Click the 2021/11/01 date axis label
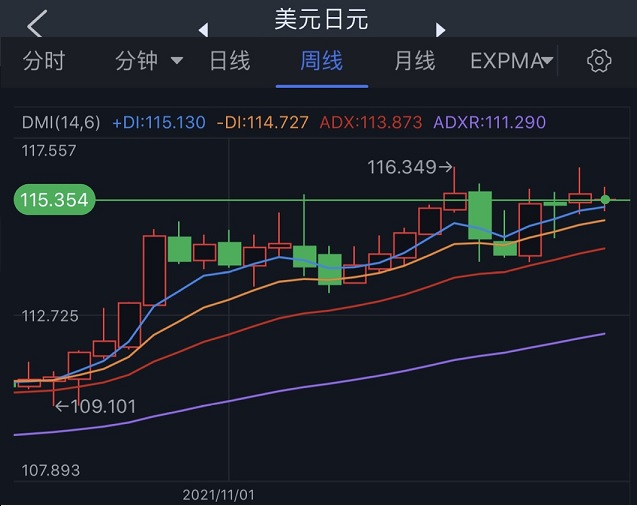 219,495
